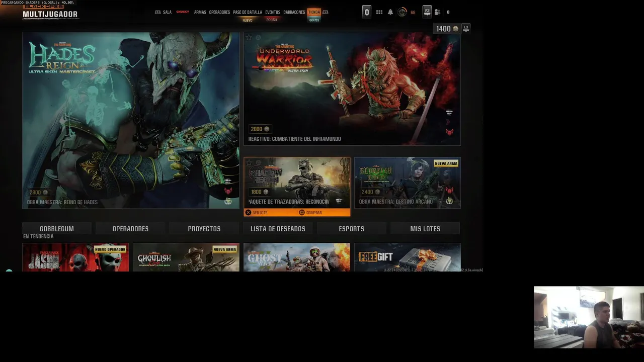Switch to the ARMAS tab

pyautogui.click(x=200, y=12)
